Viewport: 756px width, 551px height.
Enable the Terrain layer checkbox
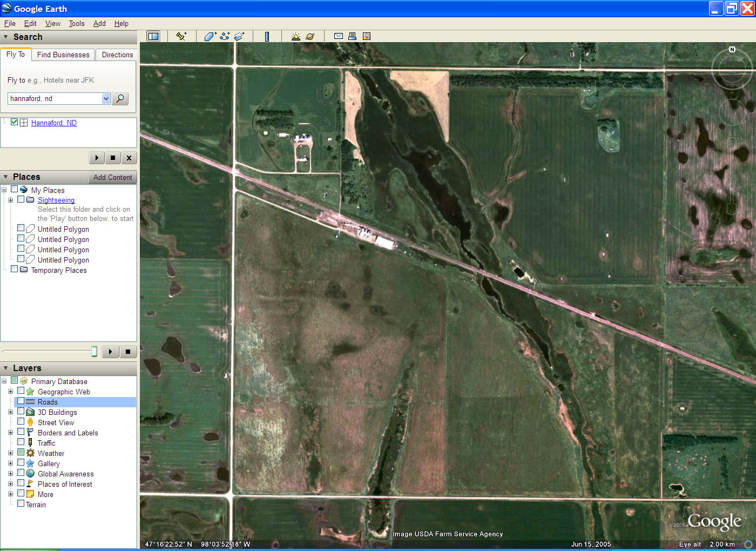21,504
